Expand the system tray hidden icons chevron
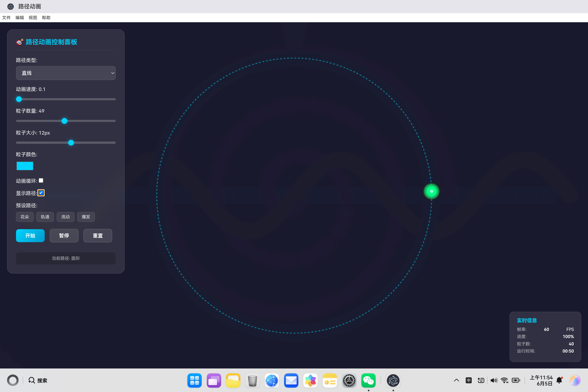This screenshot has width=588, height=392. tap(456, 380)
